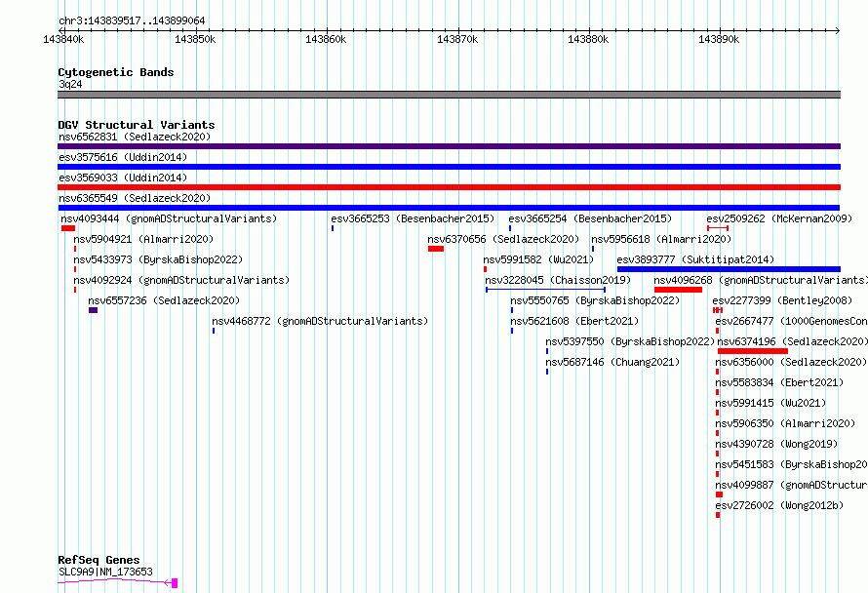Select nsv6557236 (Sedlazeck2020) label
Viewport: 868px width, 593px height.
pos(164,300)
